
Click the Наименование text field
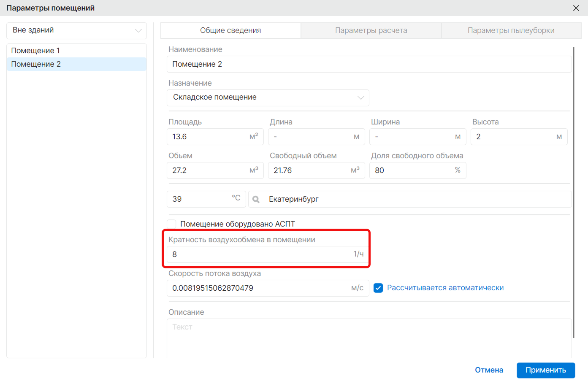[x=369, y=64]
